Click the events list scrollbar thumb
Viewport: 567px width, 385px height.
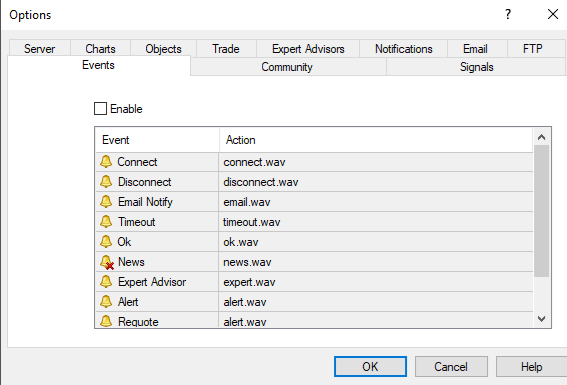pyautogui.click(x=541, y=211)
